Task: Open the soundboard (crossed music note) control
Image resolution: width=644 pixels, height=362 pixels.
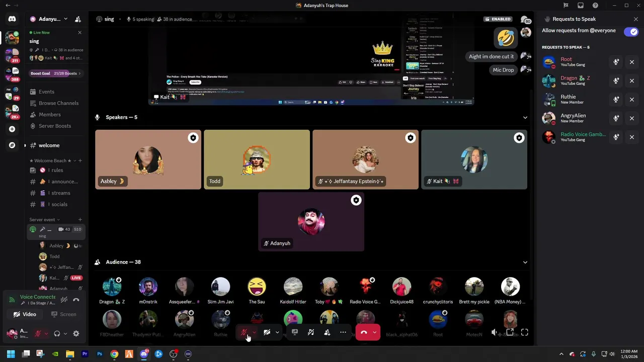Action: [311, 332]
